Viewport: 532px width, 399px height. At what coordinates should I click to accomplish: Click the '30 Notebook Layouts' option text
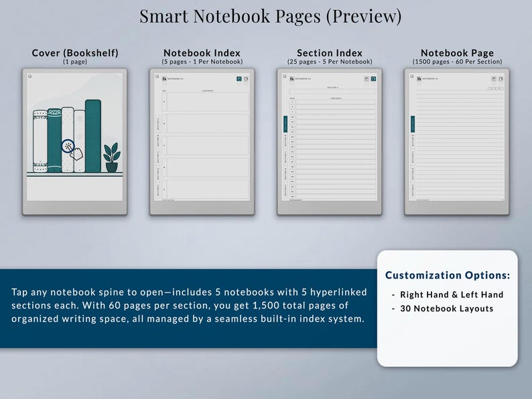coord(446,309)
